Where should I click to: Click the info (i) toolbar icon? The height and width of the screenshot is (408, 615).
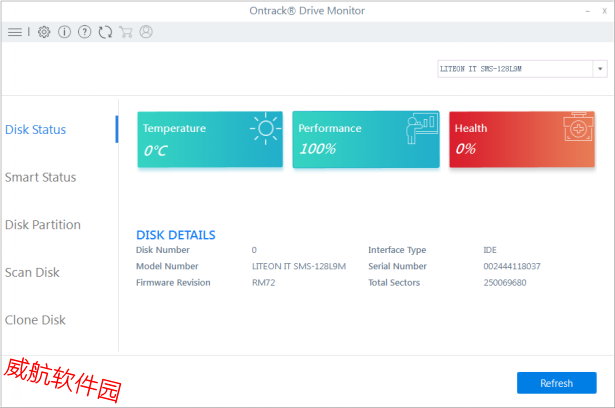coord(64,32)
